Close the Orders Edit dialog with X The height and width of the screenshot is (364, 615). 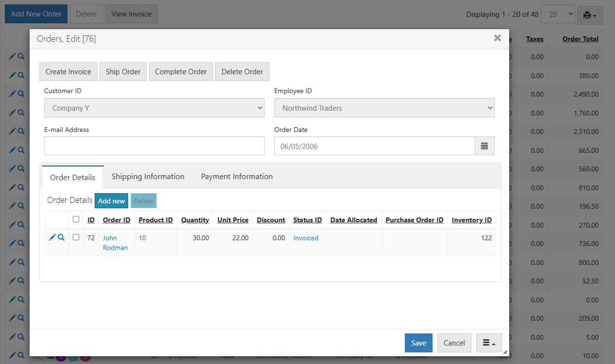498,38
